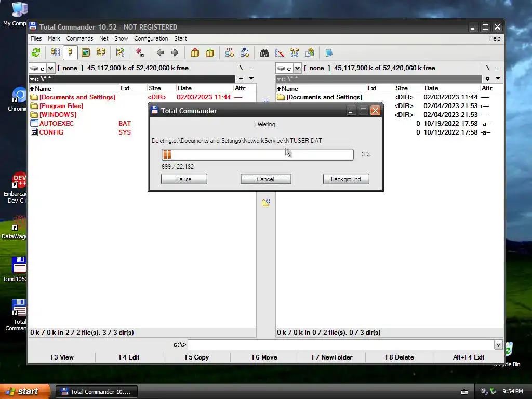The width and height of the screenshot is (532, 399).
Task: Open the Help menu
Action: pos(495,38)
